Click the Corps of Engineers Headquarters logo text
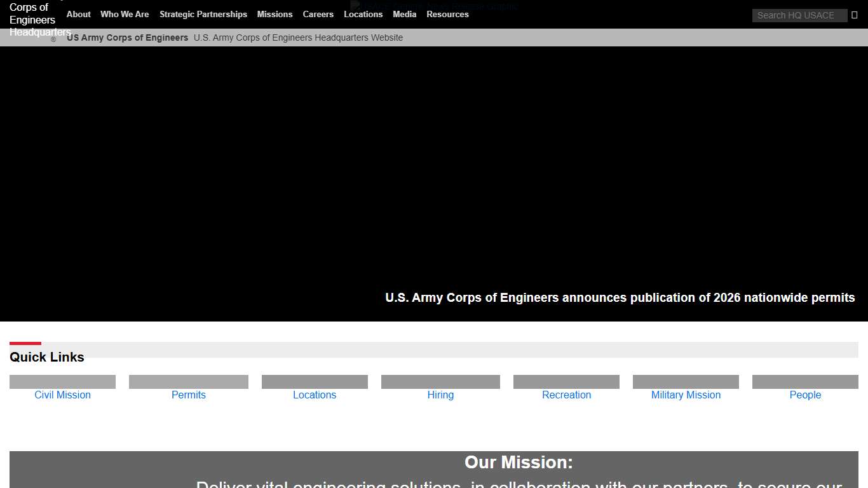This screenshot has height=488, width=868. [32, 19]
